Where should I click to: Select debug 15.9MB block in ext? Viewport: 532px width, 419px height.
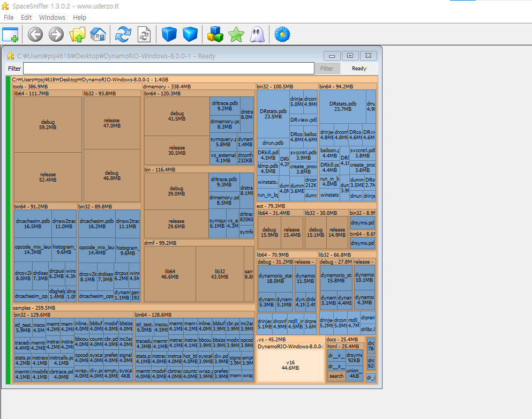click(x=269, y=233)
